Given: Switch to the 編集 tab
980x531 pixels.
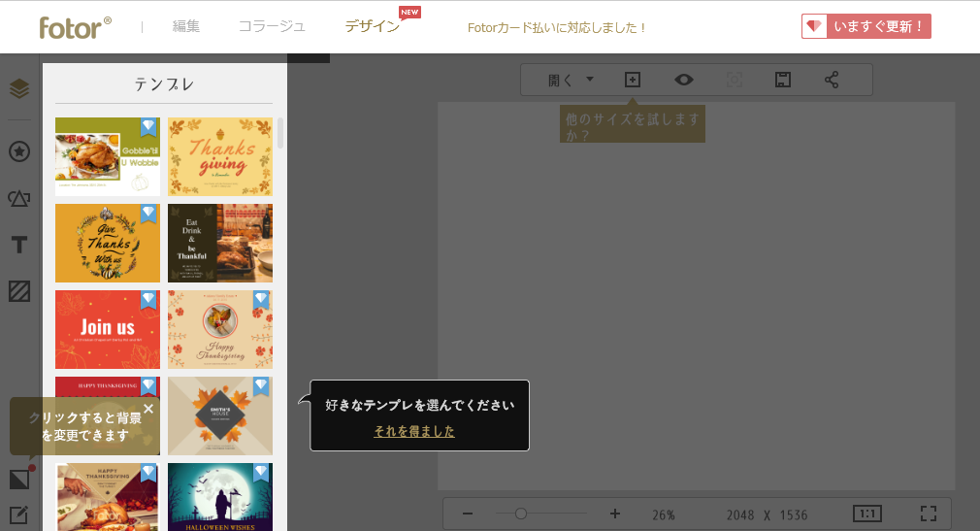Looking at the screenshot, I should pos(185,26).
